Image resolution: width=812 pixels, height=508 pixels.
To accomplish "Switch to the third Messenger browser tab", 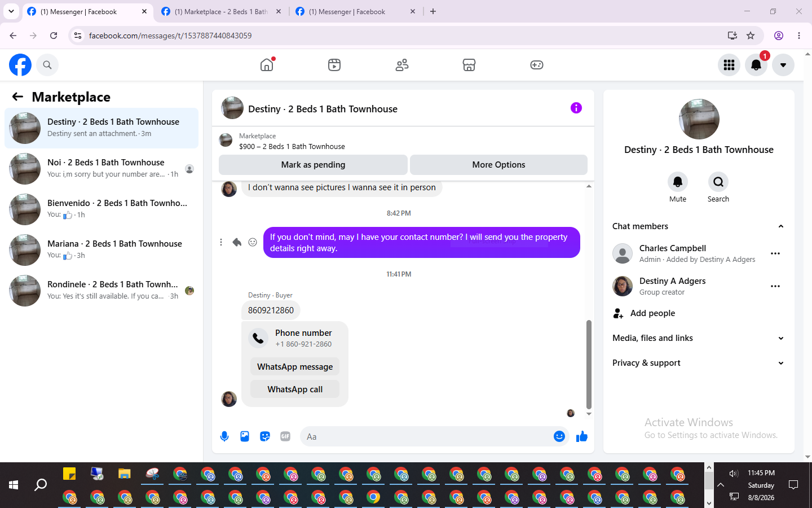I will coord(355,11).
